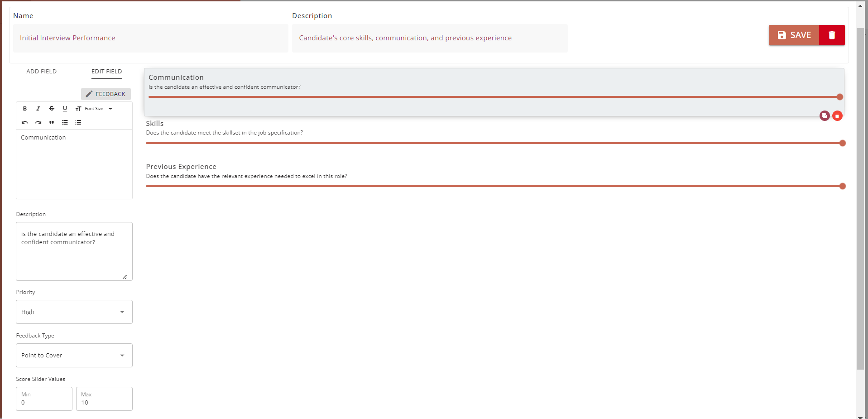Image resolution: width=868 pixels, height=419 pixels.
Task: Delete the template using the red trash button
Action: (832, 35)
